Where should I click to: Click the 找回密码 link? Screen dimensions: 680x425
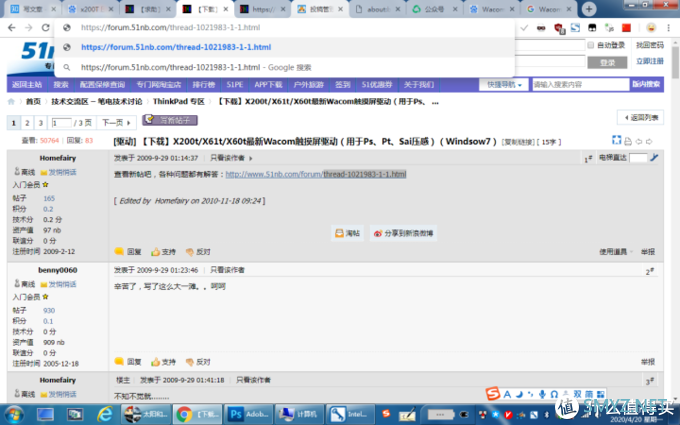click(x=650, y=45)
